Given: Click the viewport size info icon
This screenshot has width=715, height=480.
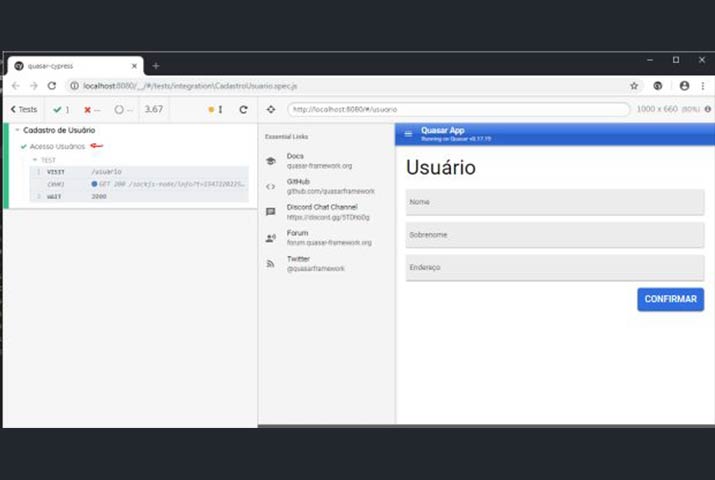Looking at the screenshot, I should (707, 109).
